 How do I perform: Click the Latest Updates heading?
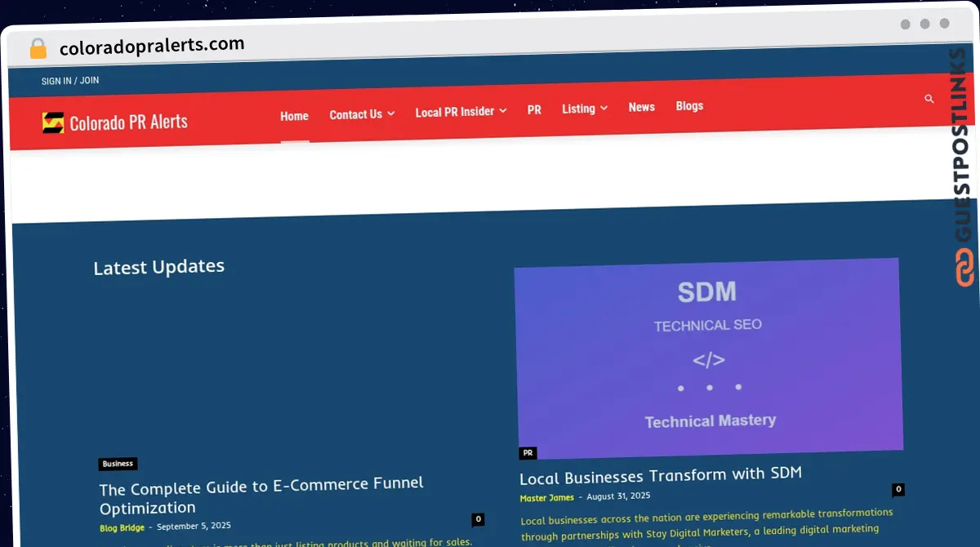tap(158, 268)
